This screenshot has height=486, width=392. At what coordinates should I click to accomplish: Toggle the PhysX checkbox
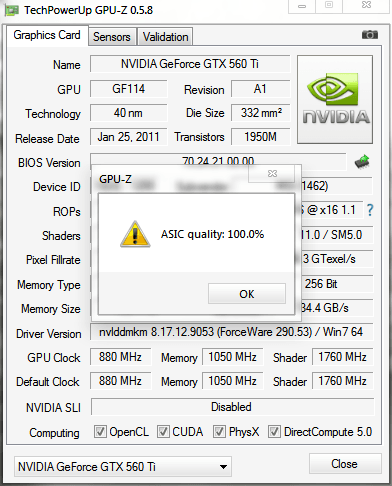219,431
